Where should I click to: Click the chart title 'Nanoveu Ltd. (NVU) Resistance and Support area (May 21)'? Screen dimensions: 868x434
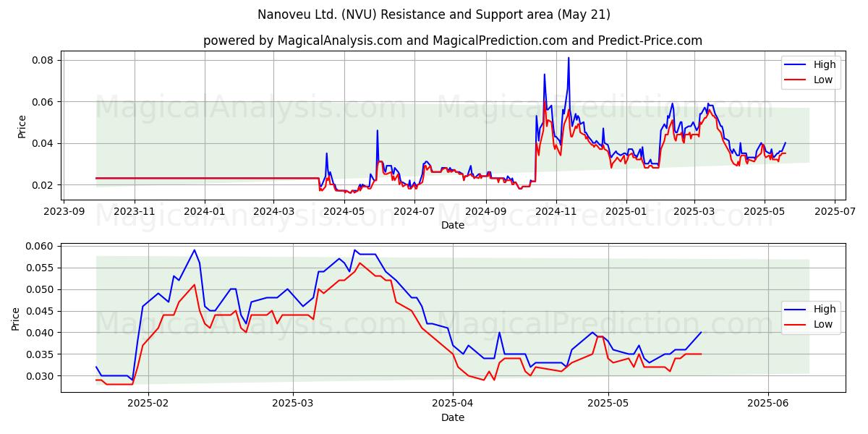tap(434, 14)
